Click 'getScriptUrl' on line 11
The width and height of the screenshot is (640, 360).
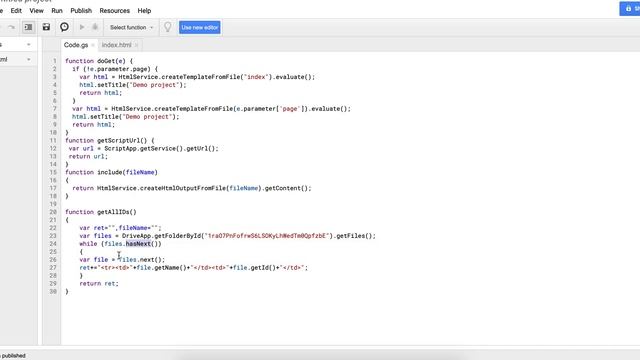coord(118,140)
